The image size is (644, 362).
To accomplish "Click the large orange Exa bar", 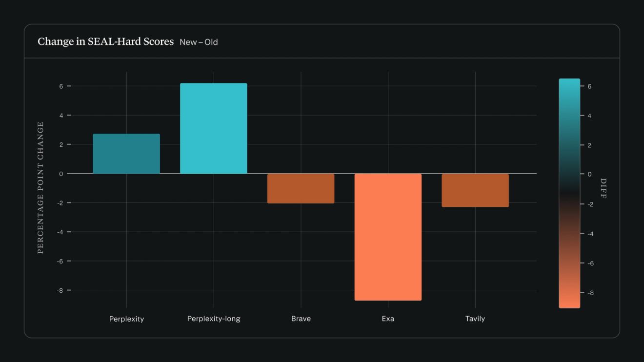I will point(388,237).
